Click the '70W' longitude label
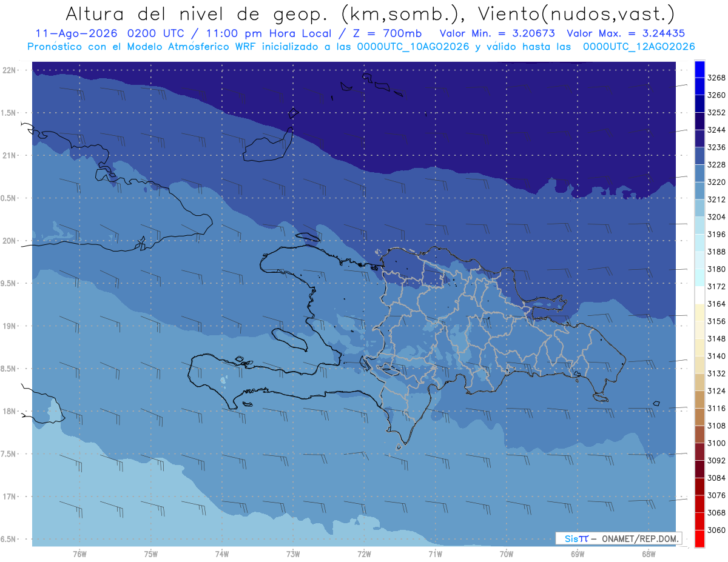Screen dimensions: 728x562 507,554
